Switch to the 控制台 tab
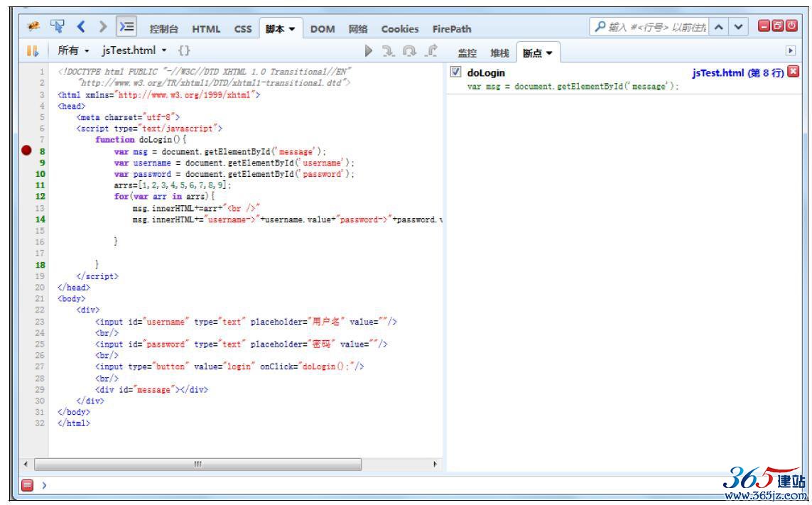Viewport: 812px width, 505px height. (x=163, y=29)
